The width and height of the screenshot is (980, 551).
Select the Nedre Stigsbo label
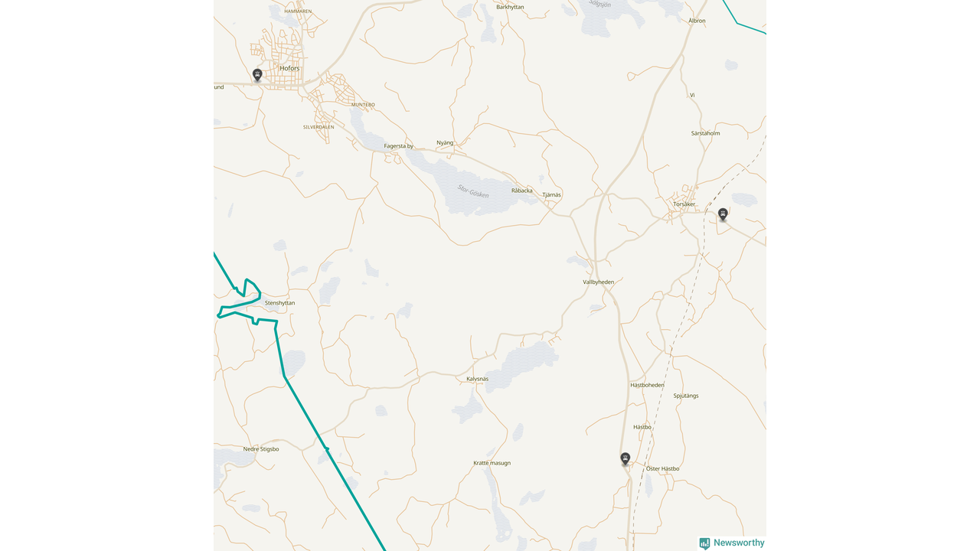(261, 449)
